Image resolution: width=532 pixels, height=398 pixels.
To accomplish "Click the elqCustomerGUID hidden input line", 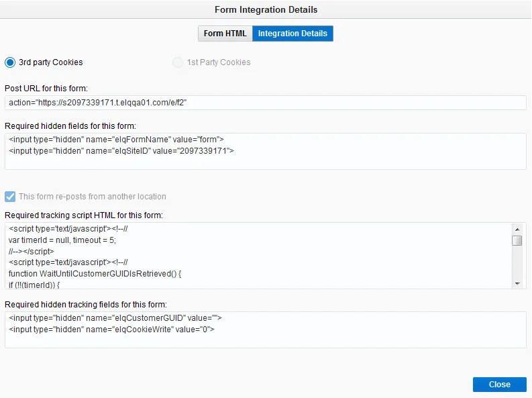I will [x=115, y=318].
